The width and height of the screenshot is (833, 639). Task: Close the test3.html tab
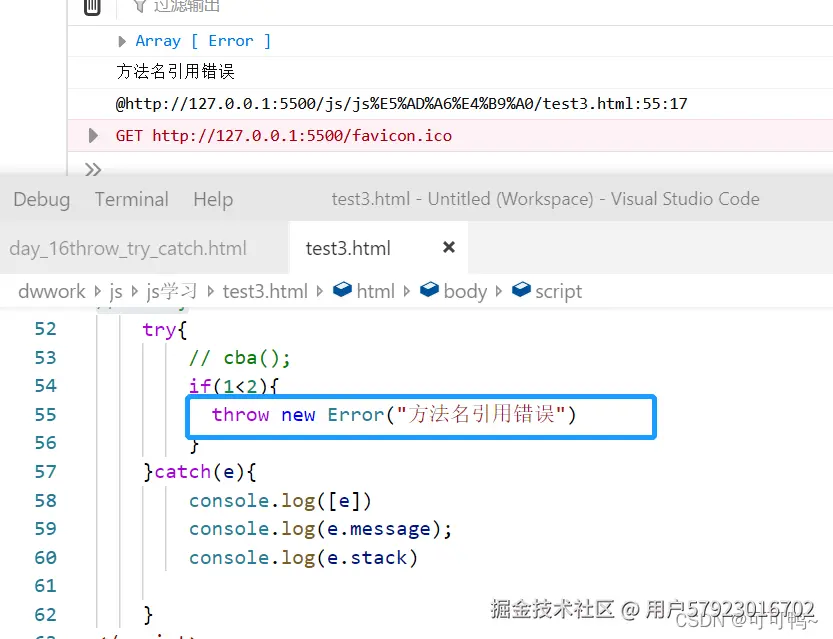[x=449, y=247]
